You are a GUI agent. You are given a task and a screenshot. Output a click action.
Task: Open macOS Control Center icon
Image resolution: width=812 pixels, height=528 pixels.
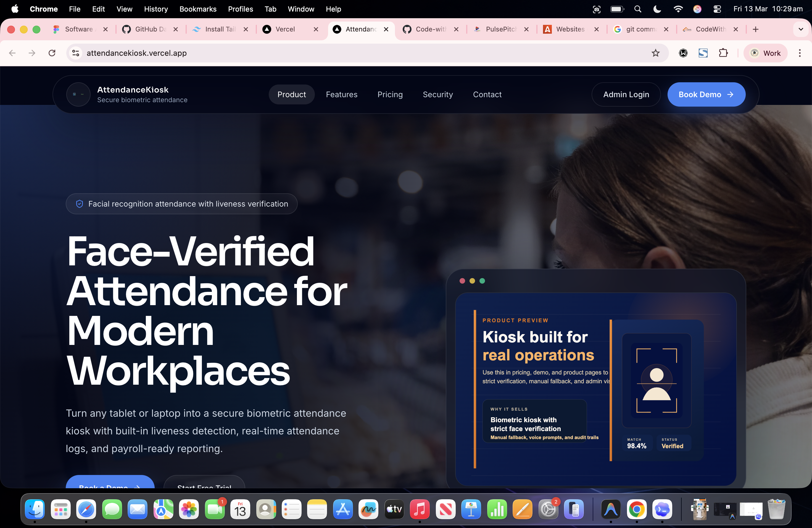point(717,9)
